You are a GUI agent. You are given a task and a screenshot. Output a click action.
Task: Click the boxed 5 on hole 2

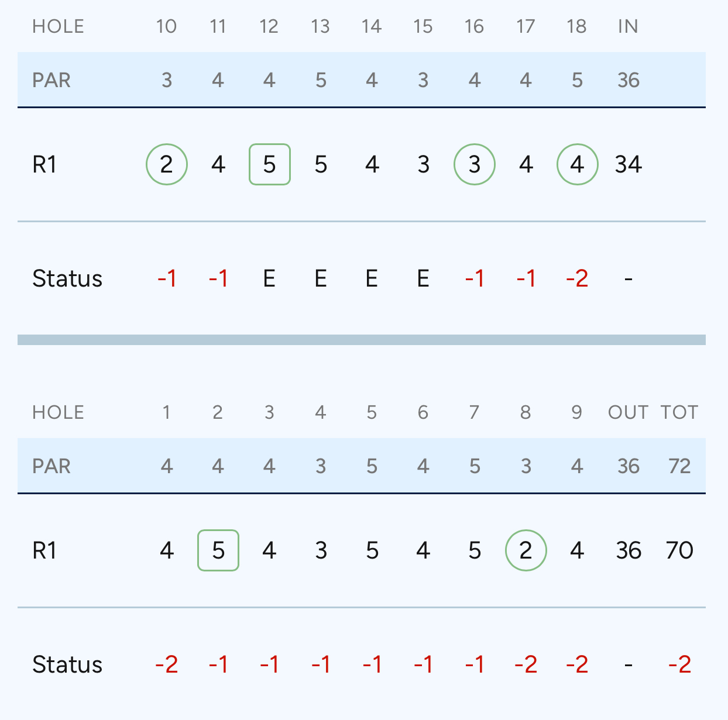218,550
